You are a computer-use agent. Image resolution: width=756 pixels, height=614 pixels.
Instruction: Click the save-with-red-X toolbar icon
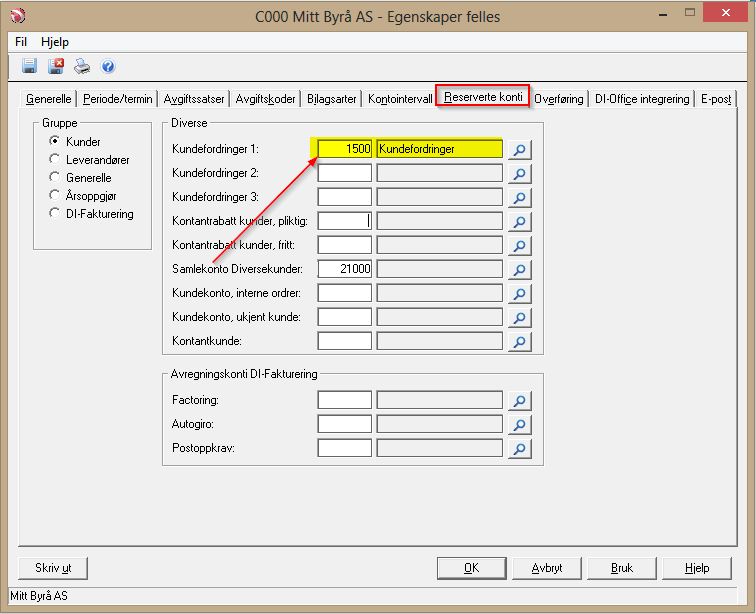[56, 66]
